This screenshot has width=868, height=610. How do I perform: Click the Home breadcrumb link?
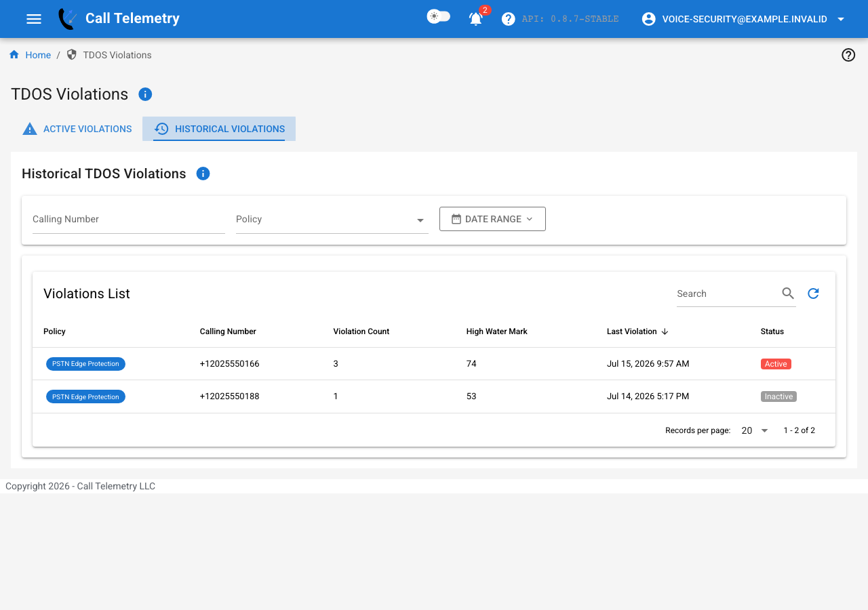38,55
